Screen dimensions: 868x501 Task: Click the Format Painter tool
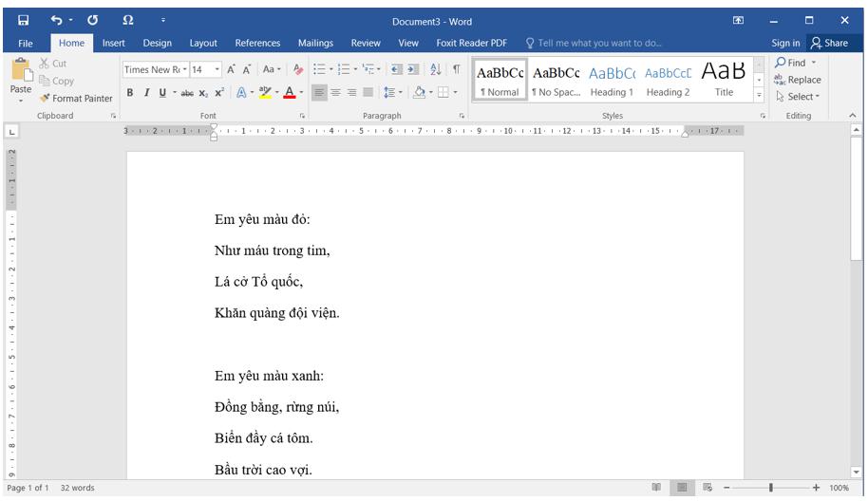tap(76, 98)
